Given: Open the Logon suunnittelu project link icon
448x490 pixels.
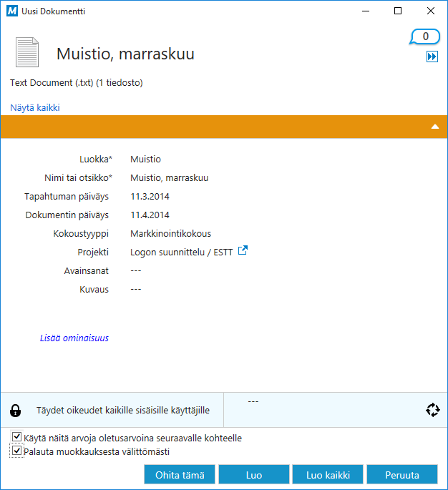Looking at the screenshot, I should (243, 250).
